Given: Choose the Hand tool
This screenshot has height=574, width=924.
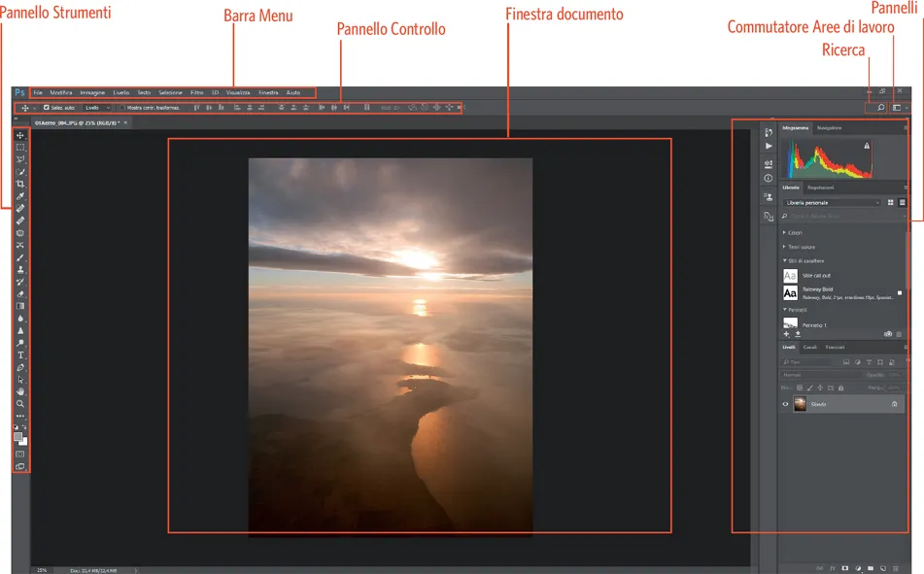Looking at the screenshot, I should pos(20,391).
